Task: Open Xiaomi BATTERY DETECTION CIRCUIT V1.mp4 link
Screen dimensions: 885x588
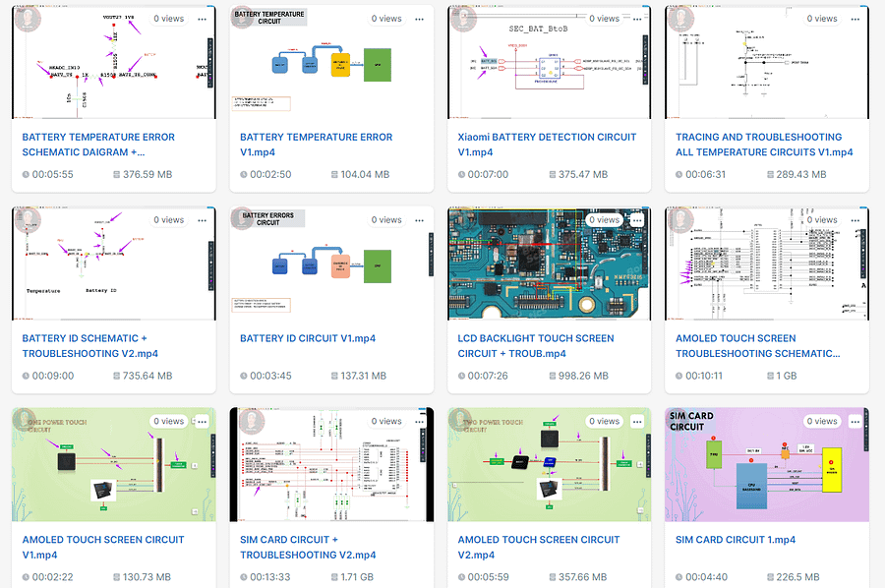Action: click(547, 145)
